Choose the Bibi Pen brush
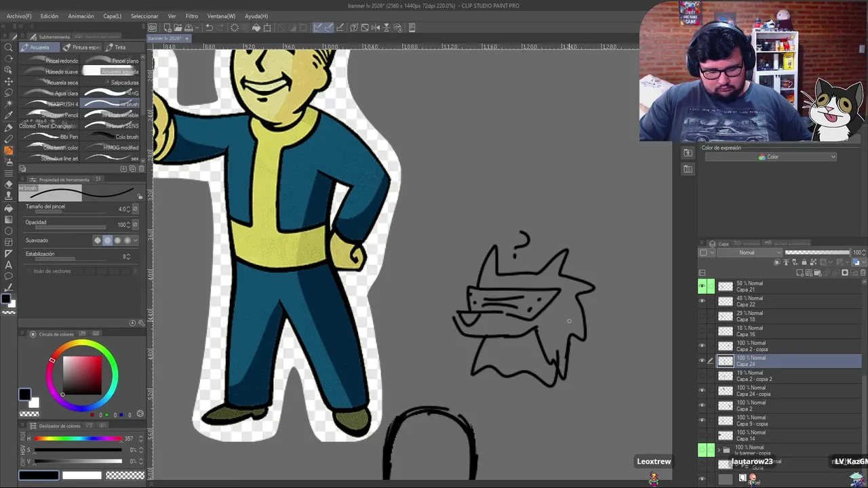Screen dimensions: 868x488 pos(50,137)
